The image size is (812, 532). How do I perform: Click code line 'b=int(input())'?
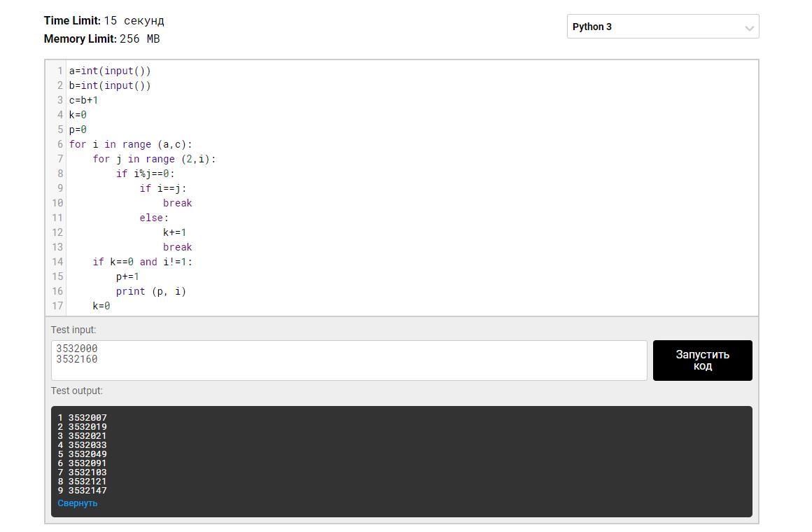coord(110,85)
